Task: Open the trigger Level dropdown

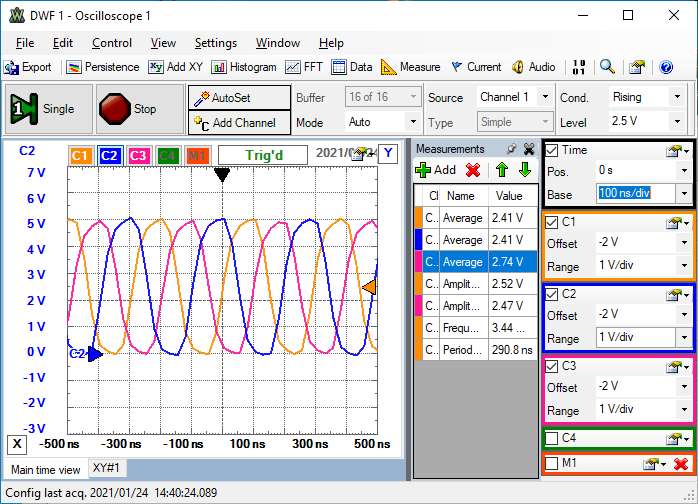Action: pos(677,121)
